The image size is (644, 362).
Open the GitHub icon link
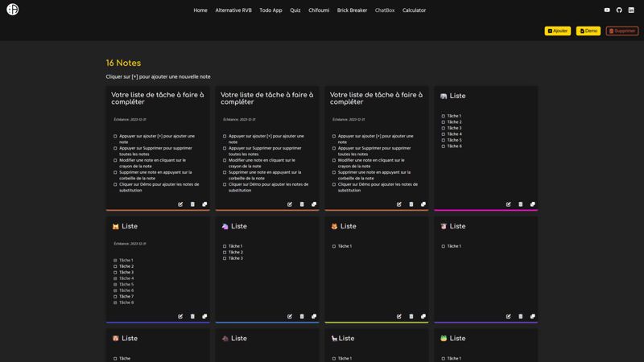pyautogui.click(x=619, y=10)
